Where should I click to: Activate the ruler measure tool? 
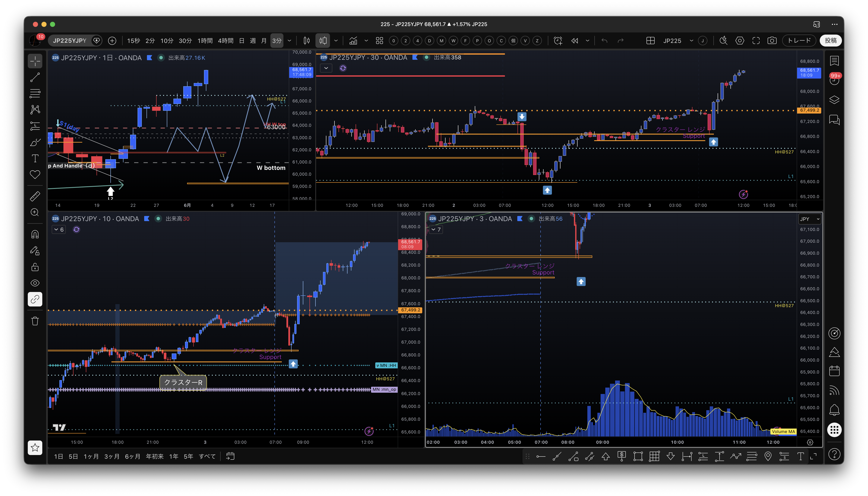35,196
